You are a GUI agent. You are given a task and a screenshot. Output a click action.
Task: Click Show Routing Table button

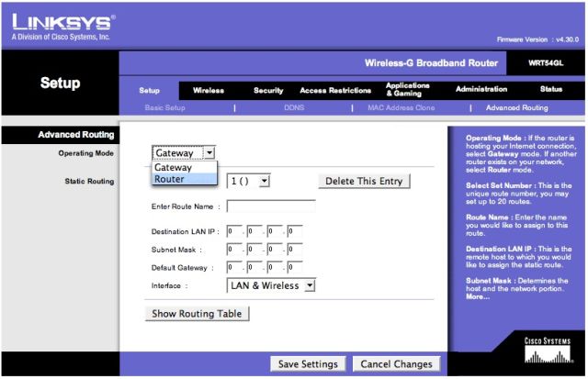pos(198,313)
